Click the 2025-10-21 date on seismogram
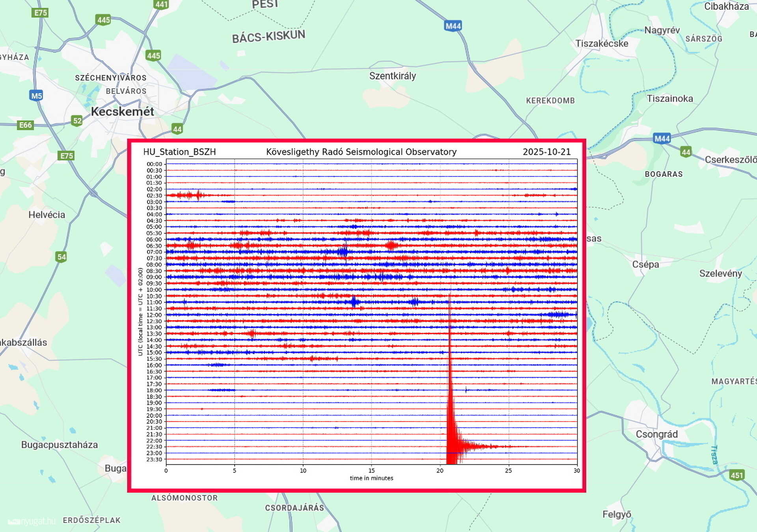757x532 pixels. coord(546,152)
